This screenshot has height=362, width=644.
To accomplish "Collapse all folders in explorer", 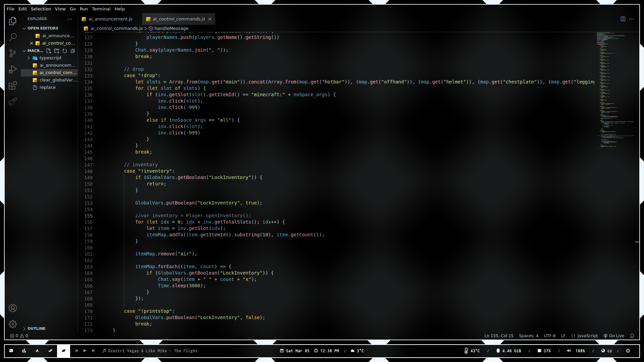I will tap(73, 51).
